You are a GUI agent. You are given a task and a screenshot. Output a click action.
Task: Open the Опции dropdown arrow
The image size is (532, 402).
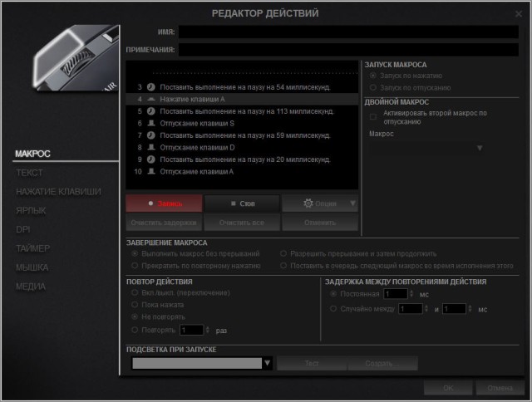(x=352, y=203)
